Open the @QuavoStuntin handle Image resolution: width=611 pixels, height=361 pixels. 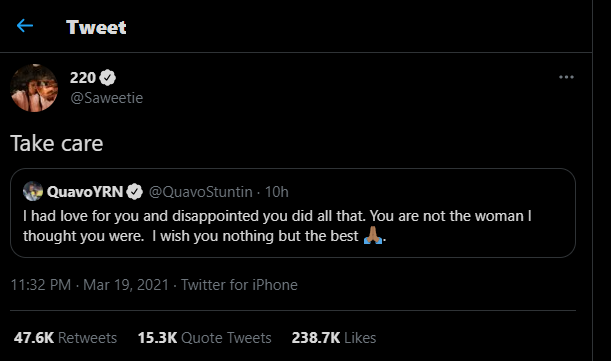click(201, 192)
